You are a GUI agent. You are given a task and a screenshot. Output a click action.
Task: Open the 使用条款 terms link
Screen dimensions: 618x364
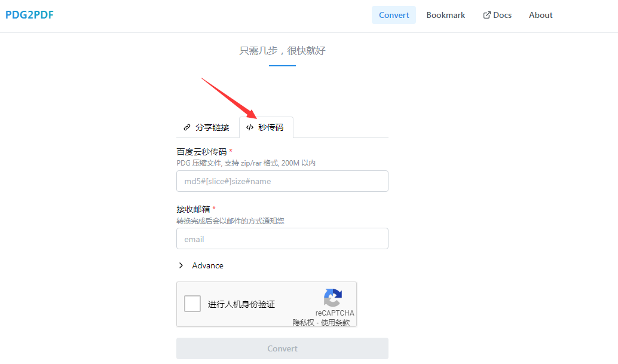tap(335, 322)
